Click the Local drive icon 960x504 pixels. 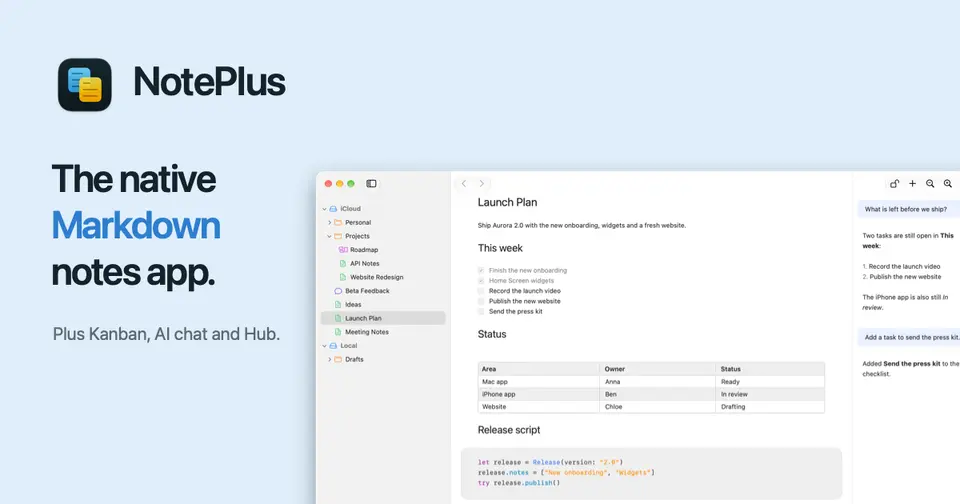coord(333,346)
